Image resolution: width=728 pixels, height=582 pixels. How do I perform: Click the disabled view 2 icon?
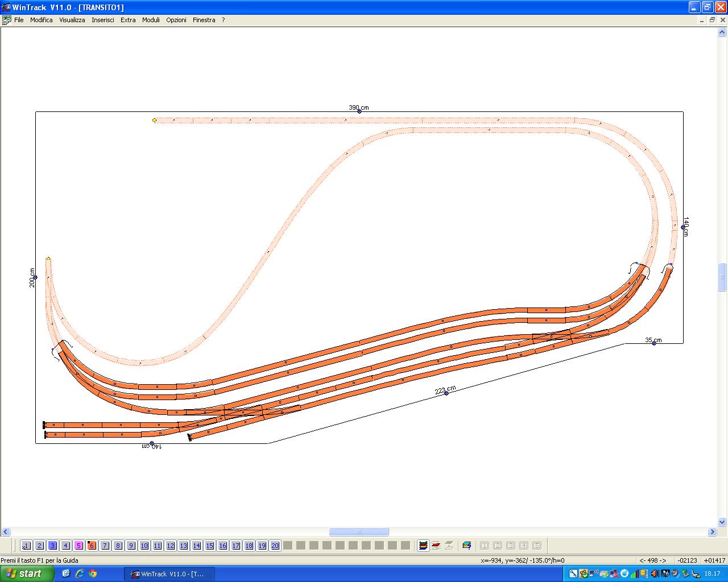coord(498,546)
